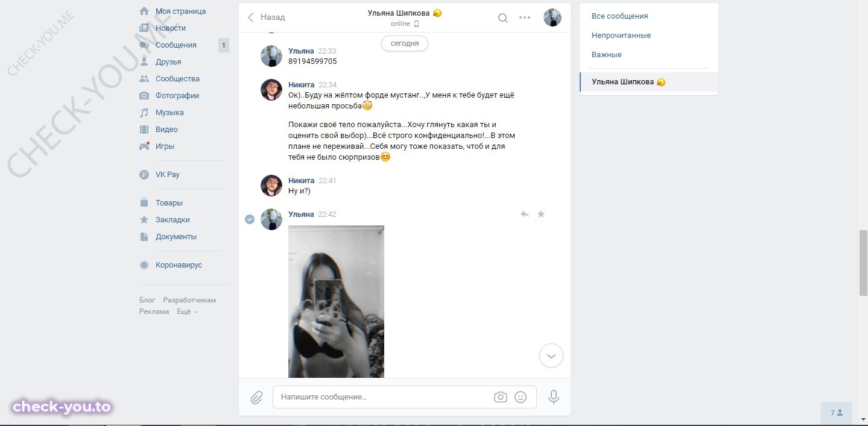Open the Сообщения unread counter badge

click(224, 45)
